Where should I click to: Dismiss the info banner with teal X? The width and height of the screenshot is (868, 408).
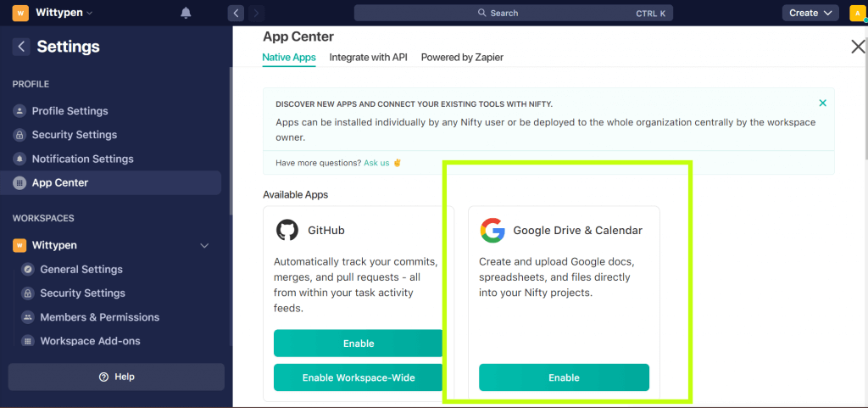click(x=822, y=103)
